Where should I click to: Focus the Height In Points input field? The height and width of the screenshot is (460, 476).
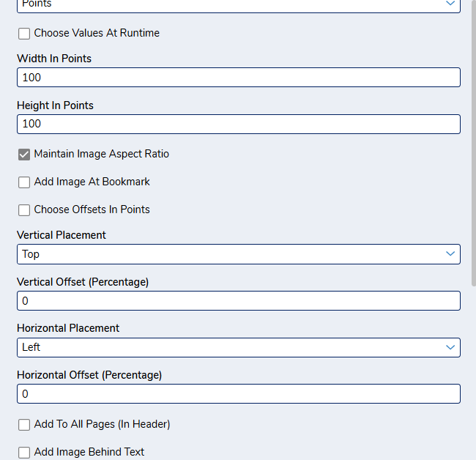click(239, 124)
